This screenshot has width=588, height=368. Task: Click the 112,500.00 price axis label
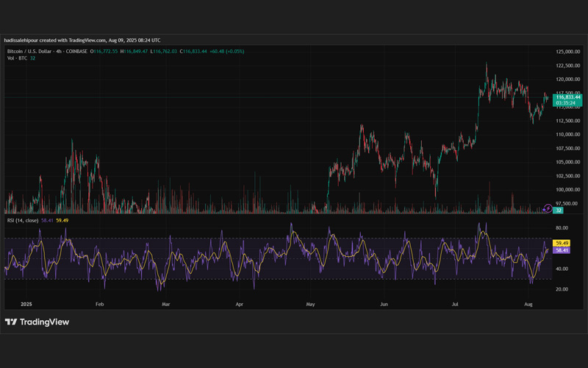(568, 121)
